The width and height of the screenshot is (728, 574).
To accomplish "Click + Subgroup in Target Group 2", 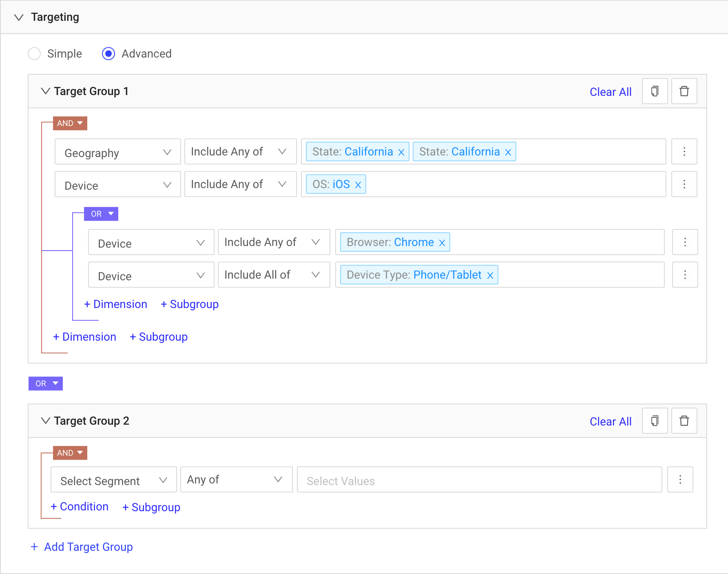I will click(x=151, y=508).
